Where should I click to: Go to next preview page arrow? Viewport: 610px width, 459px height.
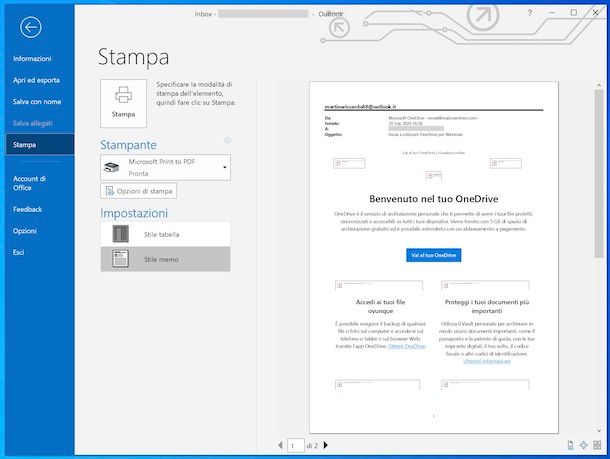pyautogui.click(x=326, y=445)
